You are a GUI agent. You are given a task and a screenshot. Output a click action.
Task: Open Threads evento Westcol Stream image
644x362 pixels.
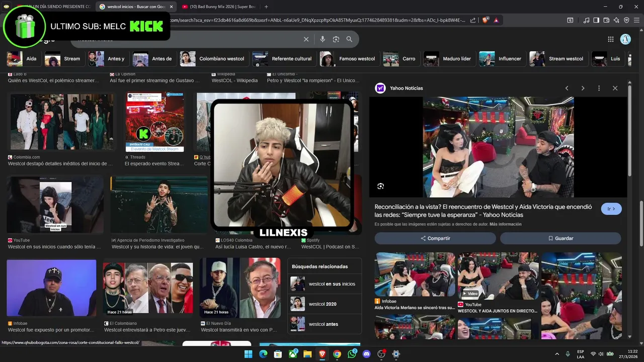(155, 123)
